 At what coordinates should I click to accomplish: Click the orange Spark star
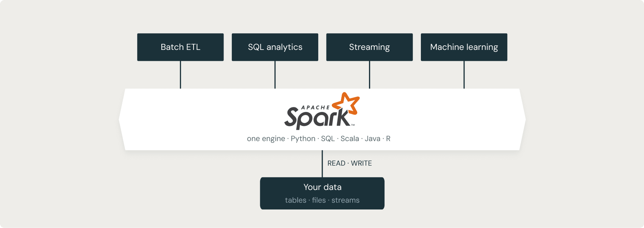click(346, 103)
